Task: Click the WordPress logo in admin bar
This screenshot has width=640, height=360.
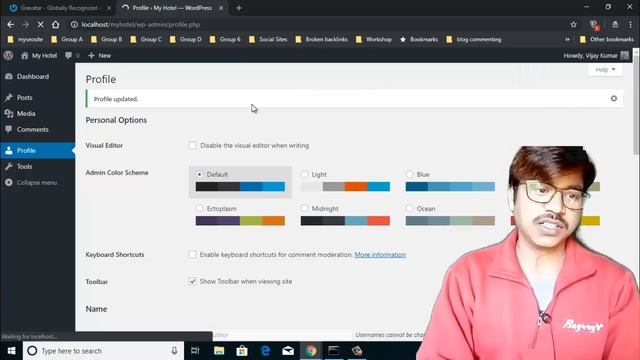Action: tap(8, 56)
